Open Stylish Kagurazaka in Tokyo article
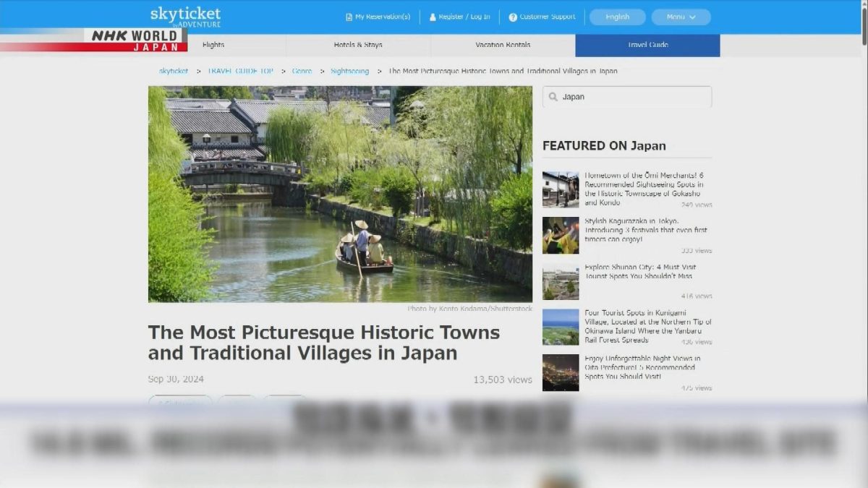Viewport: 868px width, 488px height. click(x=646, y=230)
